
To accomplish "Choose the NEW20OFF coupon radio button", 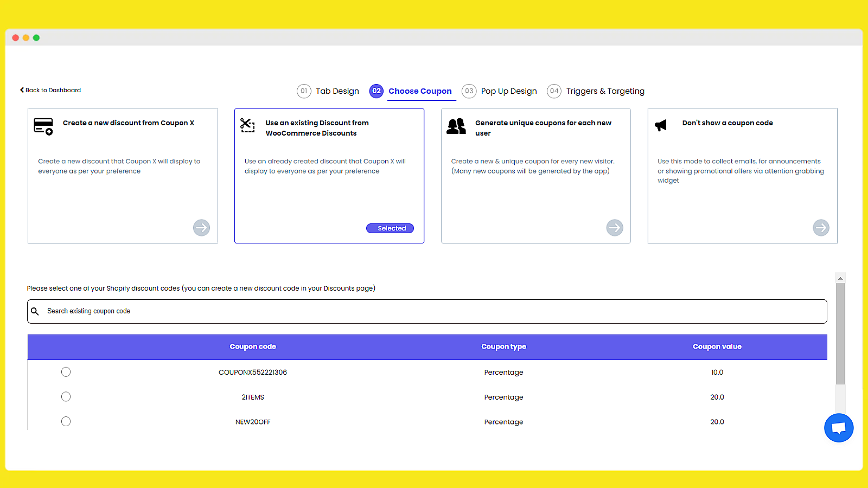I will pos(66,421).
